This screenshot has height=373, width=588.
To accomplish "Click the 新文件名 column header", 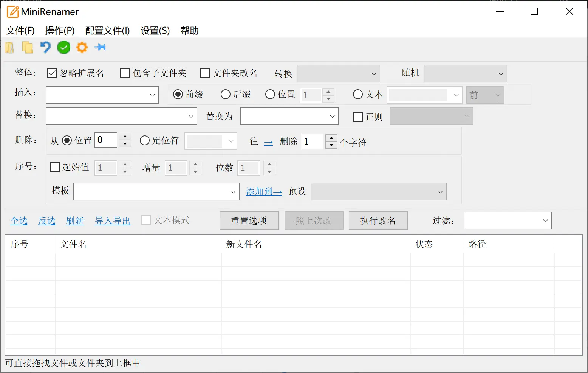I will 244,244.
